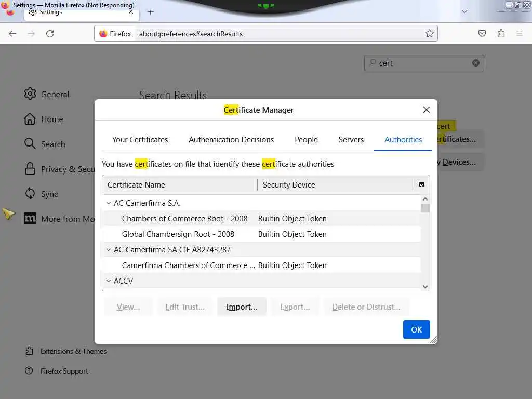Open the General settings category

(x=47, y=94)
